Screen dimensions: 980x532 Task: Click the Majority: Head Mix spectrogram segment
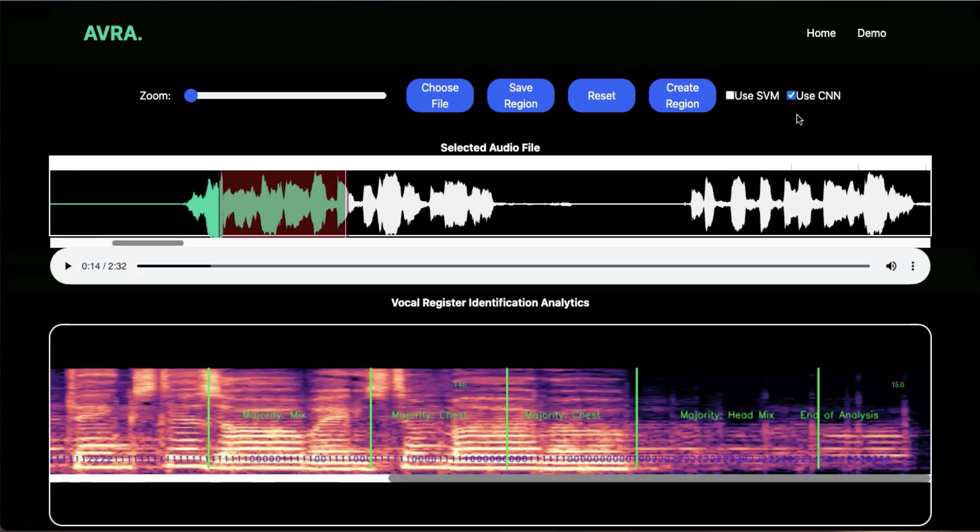click(727, 415)
